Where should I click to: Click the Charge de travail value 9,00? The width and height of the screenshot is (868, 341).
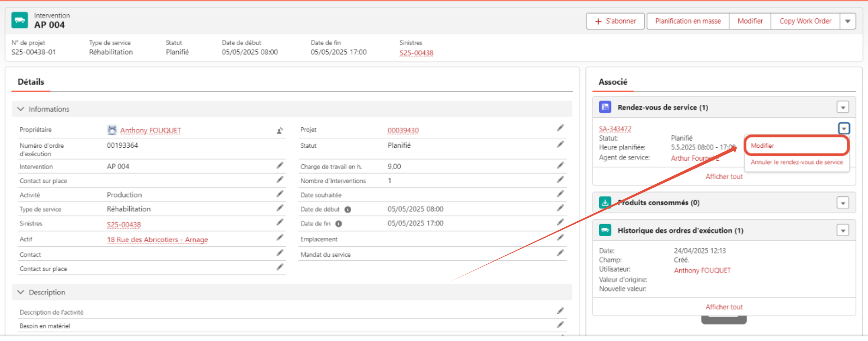[x=394, y=166]
